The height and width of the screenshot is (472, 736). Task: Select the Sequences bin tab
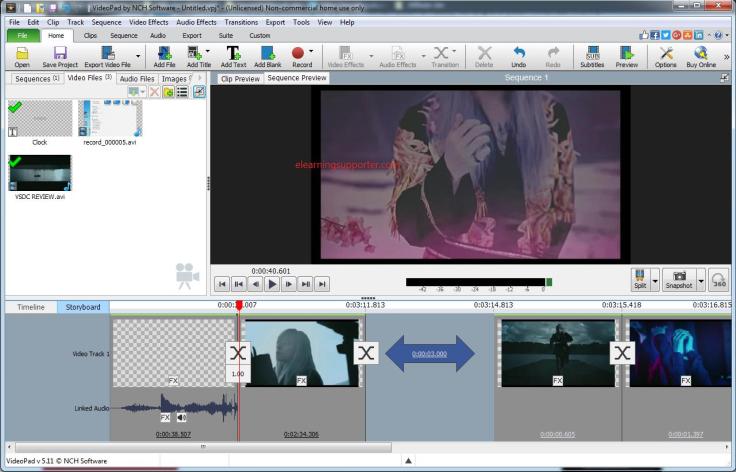[x=37, y=79]
